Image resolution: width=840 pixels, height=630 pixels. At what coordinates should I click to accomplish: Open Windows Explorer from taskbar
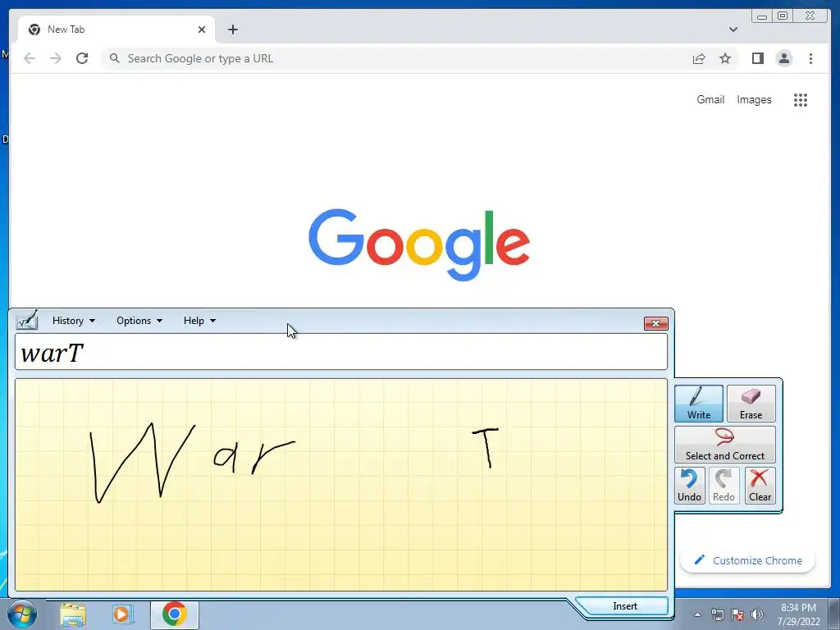73,614
